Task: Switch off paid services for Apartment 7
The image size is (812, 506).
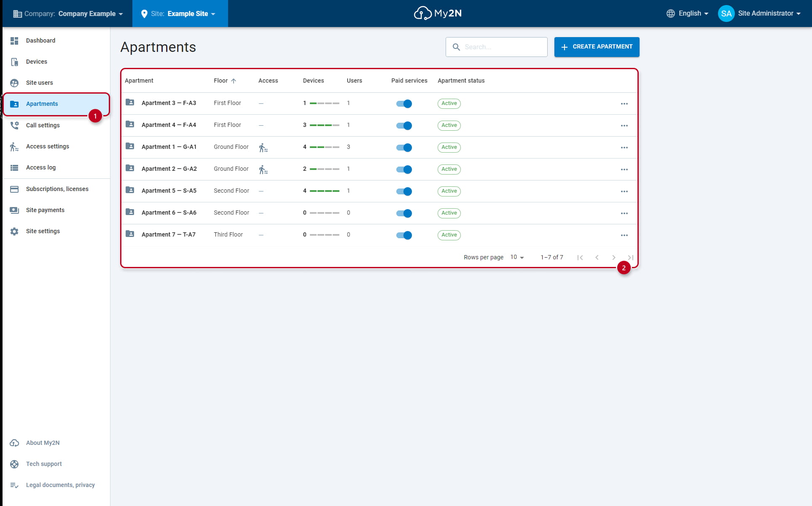Action: 404,235
